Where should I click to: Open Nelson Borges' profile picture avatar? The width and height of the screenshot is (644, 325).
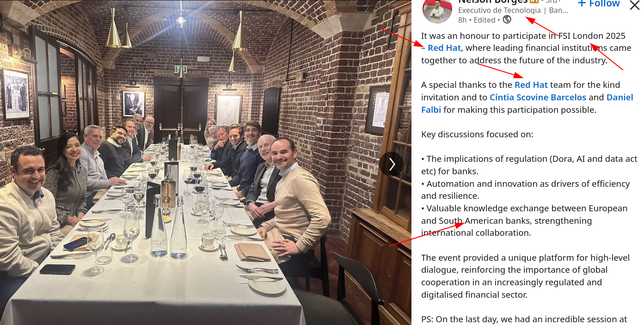[437, 10]
